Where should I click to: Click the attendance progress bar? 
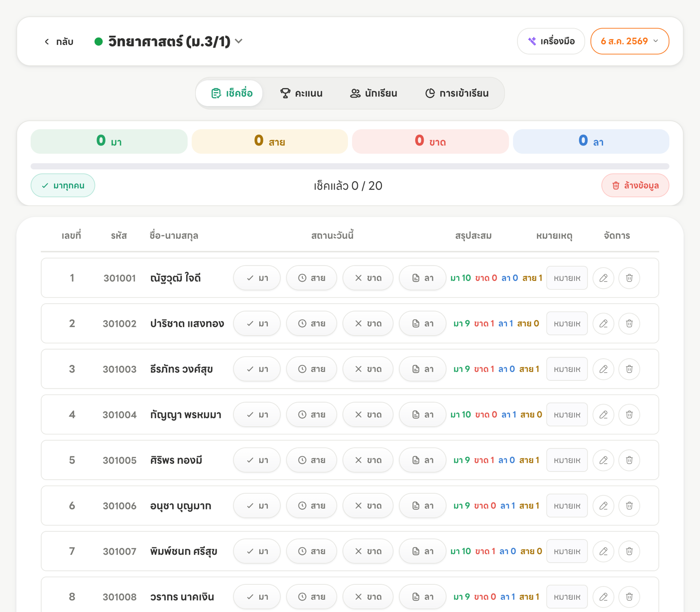point(350,166)
